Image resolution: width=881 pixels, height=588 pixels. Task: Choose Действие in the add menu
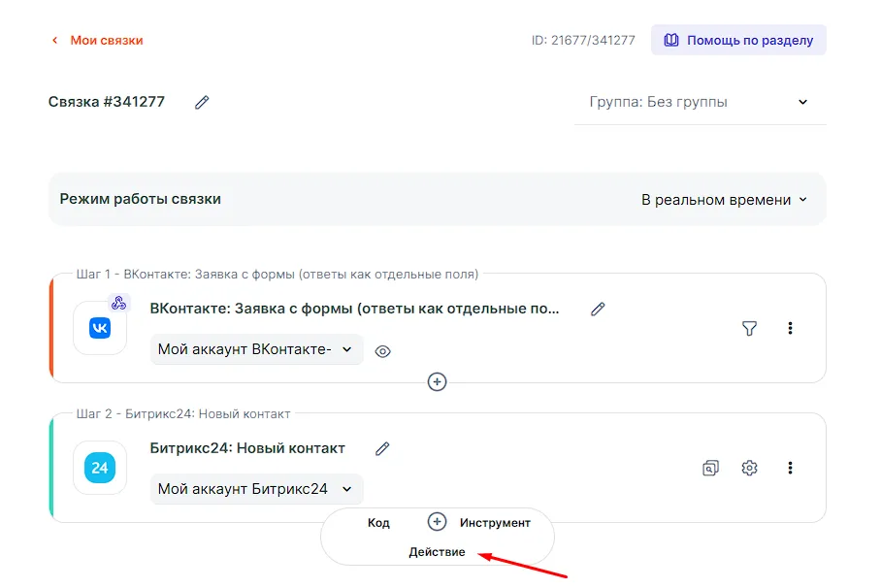click(x=437, y=552)
